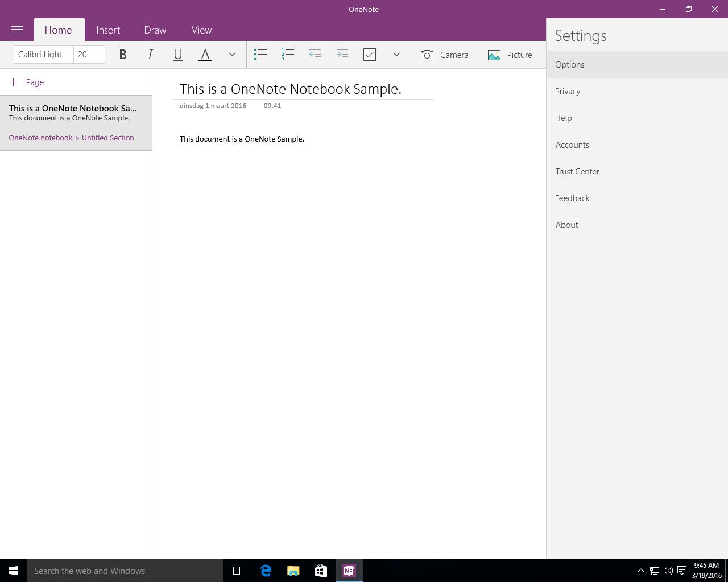Show hidden system tray icons
Image resolution: width=728 pixels, height=582 pixels.
click(x=640, y=571)
